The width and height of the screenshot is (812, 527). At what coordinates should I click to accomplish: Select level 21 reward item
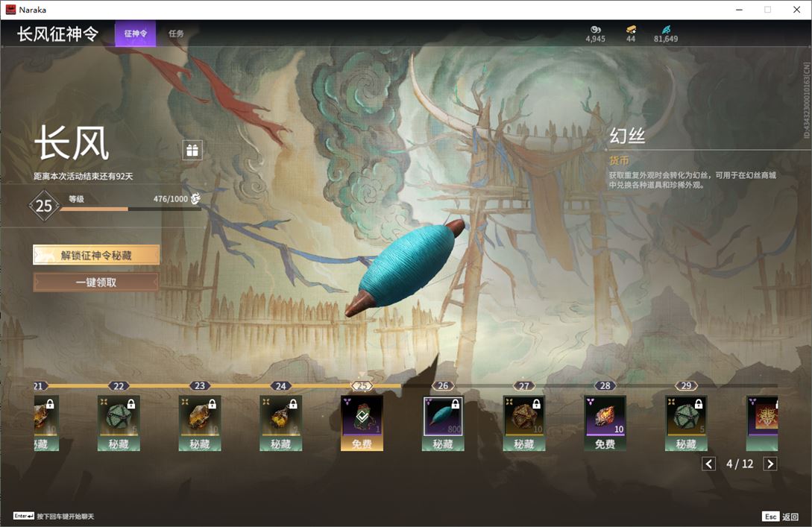46,423
